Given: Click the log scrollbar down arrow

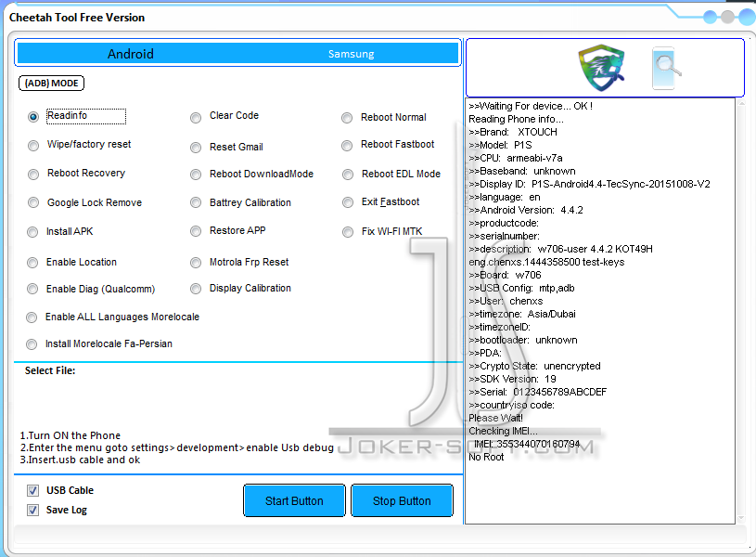Looking at the screenshot, I should click(x=741, y=519).
